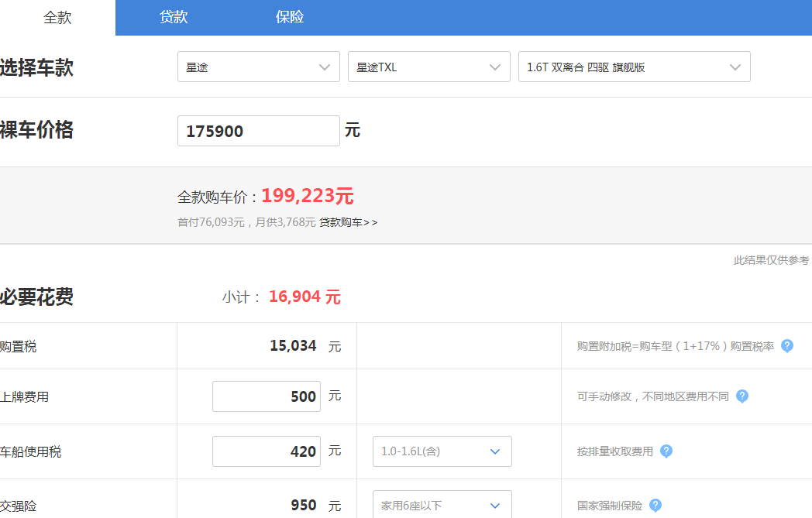Click the 车船使用税 input showing 420
Image resolution: width=812 pixels, height=518 pixels.
pos(267,451)
